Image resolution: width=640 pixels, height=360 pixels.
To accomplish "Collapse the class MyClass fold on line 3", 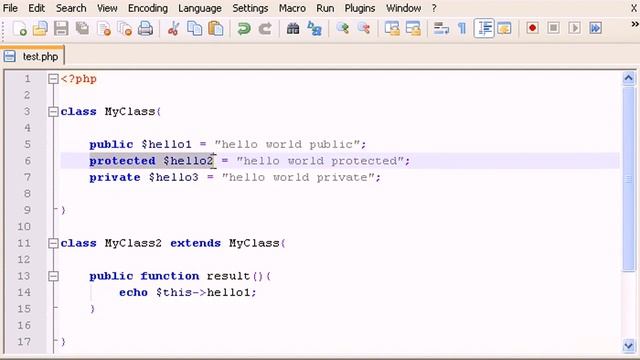I will point(53,111).
